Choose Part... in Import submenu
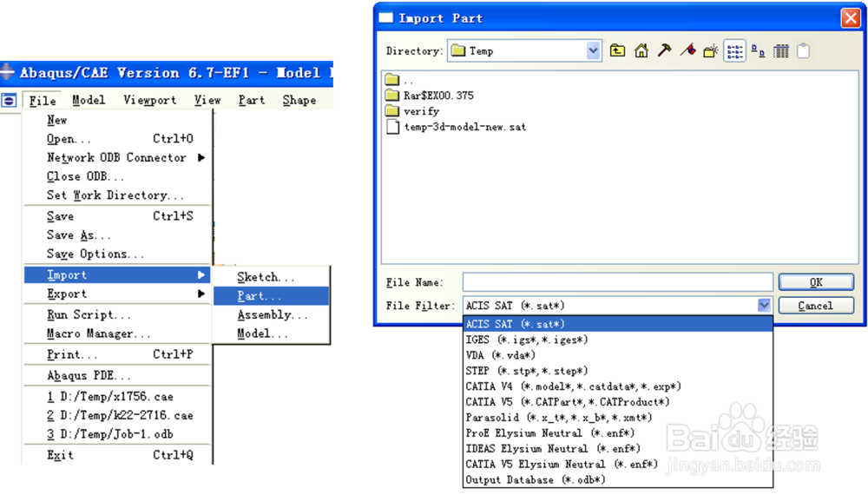 (271, 295)
